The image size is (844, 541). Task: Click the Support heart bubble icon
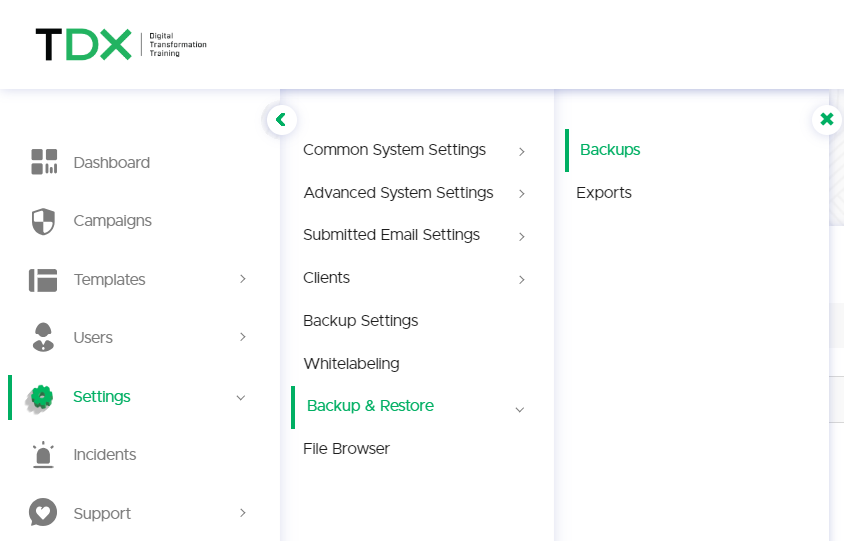tap(43, 512)
